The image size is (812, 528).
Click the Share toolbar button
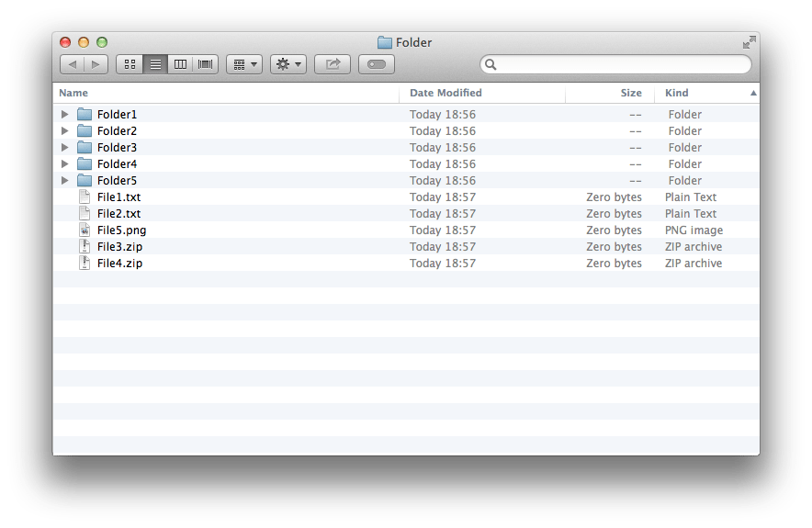pos(333,64)
